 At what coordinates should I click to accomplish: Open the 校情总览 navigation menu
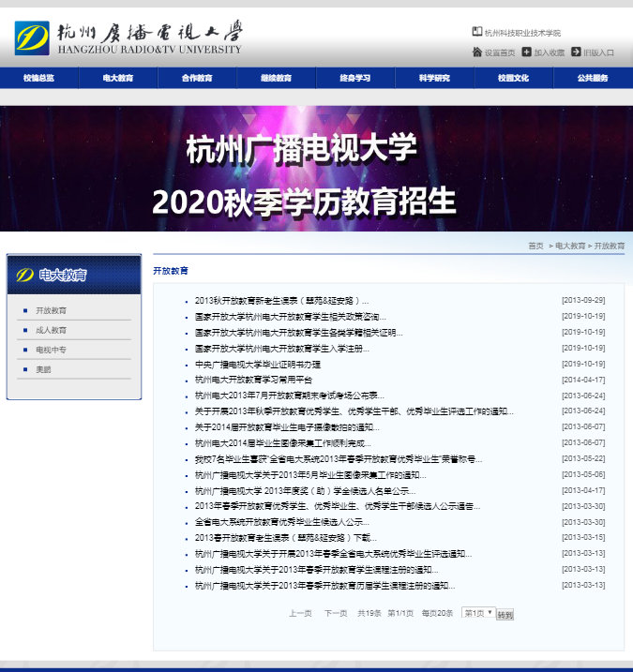pos(39,78)
